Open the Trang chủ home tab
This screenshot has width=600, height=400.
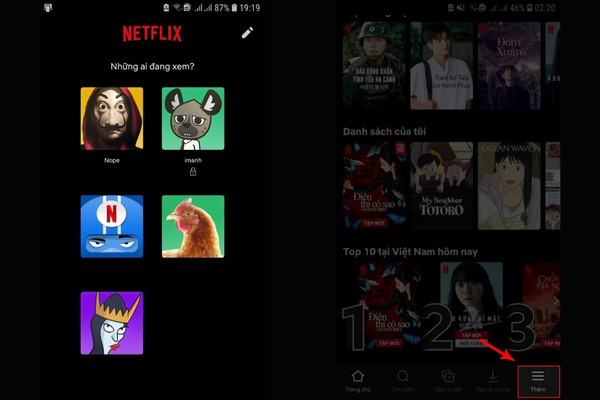[358, 381]
